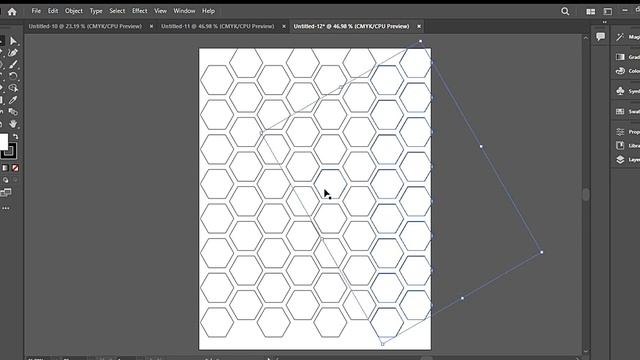Open the Gradient panel
Screen dimensions: 640x360
[627, 57]
